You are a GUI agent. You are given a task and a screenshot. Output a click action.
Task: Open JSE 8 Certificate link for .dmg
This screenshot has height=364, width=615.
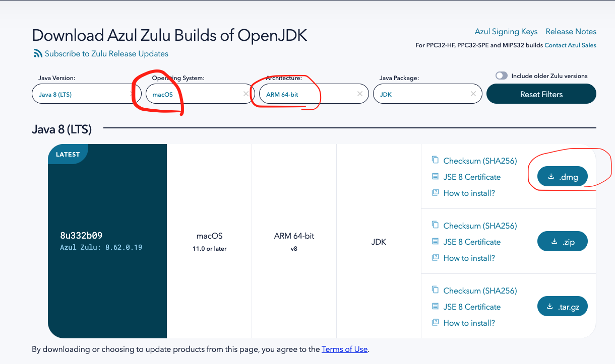(472, 177)
